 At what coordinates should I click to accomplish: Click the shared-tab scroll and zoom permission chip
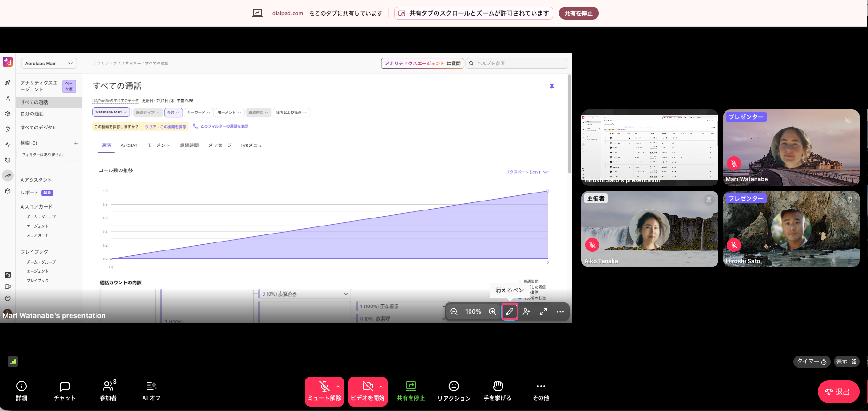474,13
